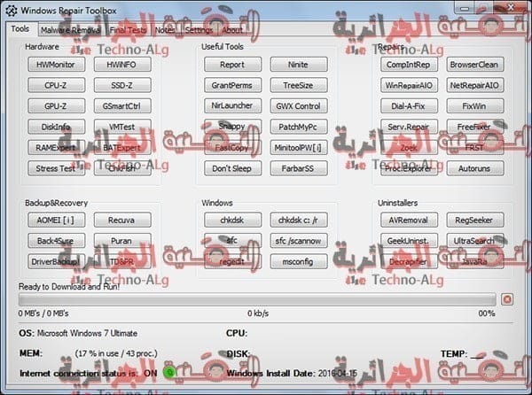This screenshot has height=395, width=532.
Task: Open AOMEI [i] backup tool
Action: coord(57,220)
